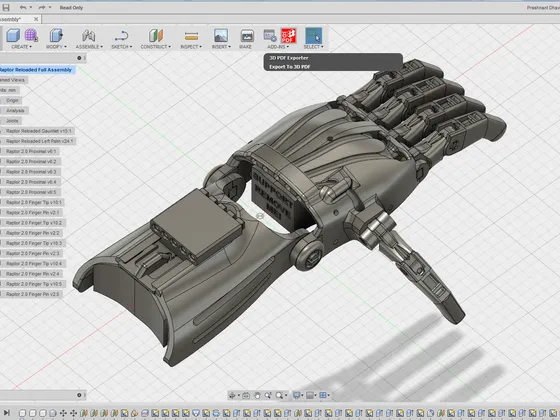
Task: Click the Look At navigation icon
Action: [246, 395]
